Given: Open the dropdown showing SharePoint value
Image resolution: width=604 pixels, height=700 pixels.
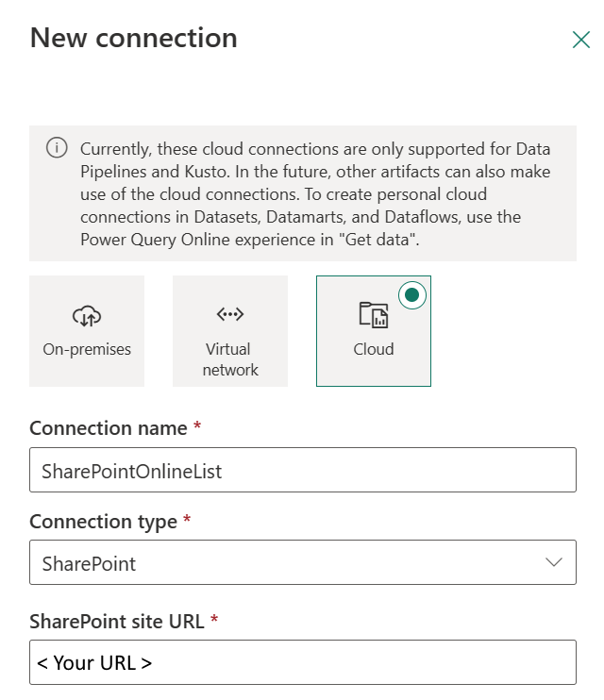Looking at the screenshot, I should [x=283, y=563].
